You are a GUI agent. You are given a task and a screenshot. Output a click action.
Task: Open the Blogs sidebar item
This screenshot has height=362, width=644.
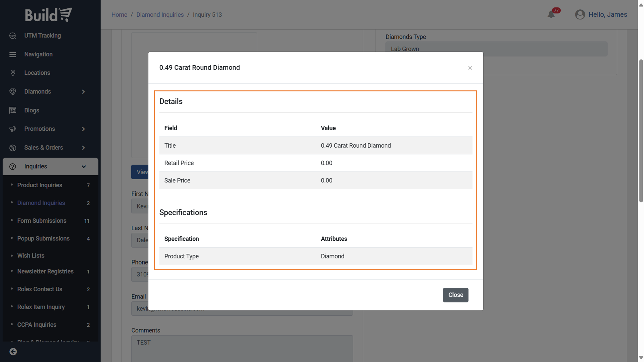pyautogui.click(x=32, y=110)
